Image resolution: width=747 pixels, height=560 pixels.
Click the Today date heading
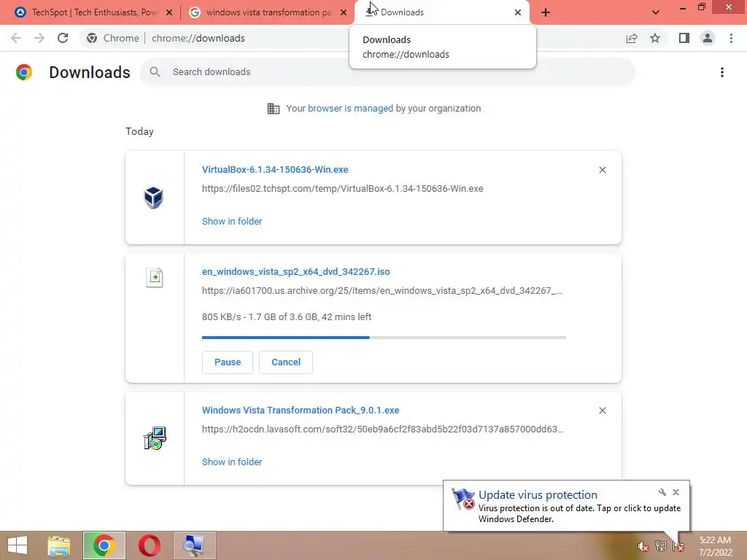pos(139,131)
